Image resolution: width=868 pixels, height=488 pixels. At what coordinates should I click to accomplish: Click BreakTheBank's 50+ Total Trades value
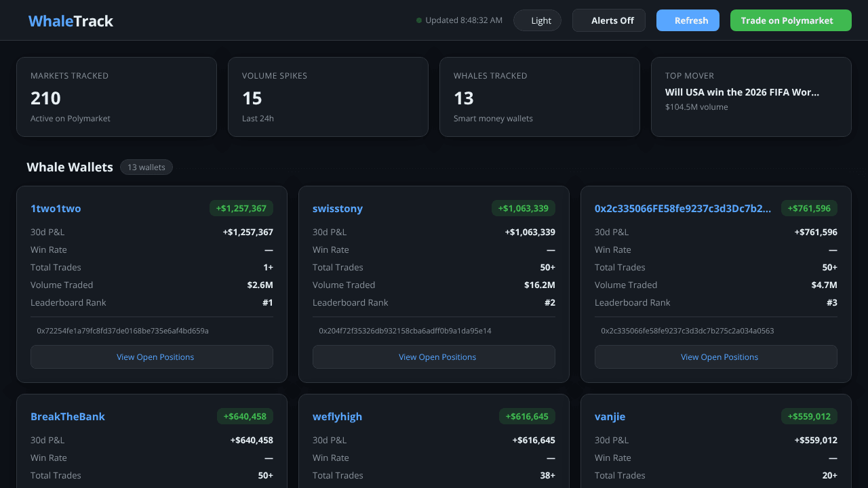tap(266, 476)
